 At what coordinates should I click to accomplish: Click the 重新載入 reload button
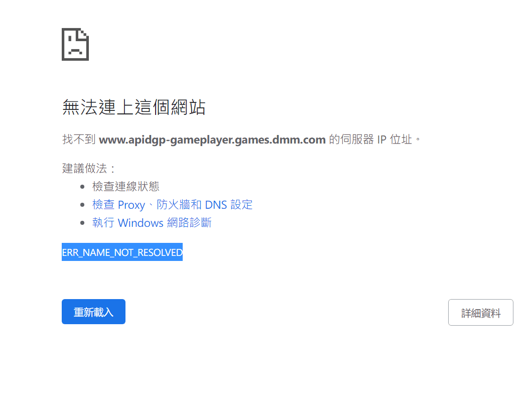tap(94, 312)
